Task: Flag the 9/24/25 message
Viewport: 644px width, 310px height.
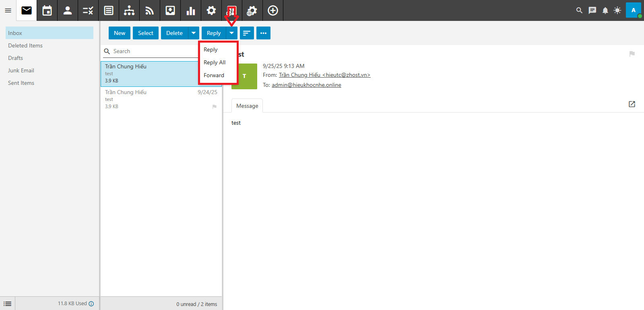Action: (214, 107)
